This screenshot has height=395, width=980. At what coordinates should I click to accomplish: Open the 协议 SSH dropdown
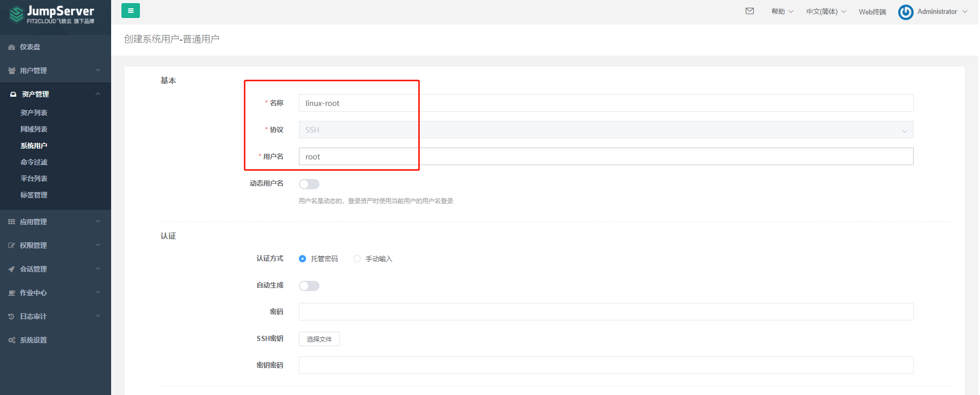pyautogui.click(x=606, y=130)
